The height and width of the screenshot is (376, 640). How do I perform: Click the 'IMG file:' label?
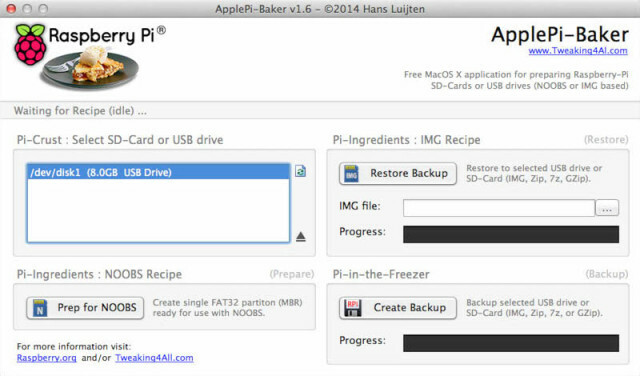pyautogui.click(x=360, y=206)
